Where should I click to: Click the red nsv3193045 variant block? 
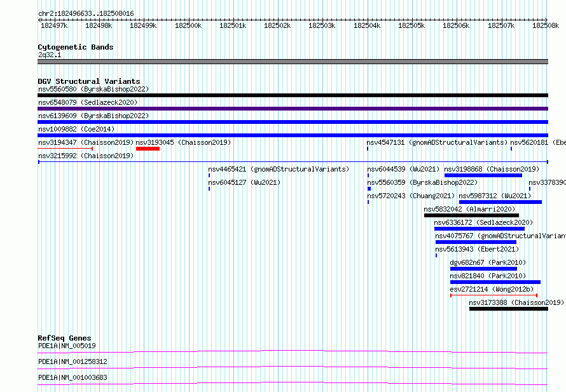click(148, 149)
